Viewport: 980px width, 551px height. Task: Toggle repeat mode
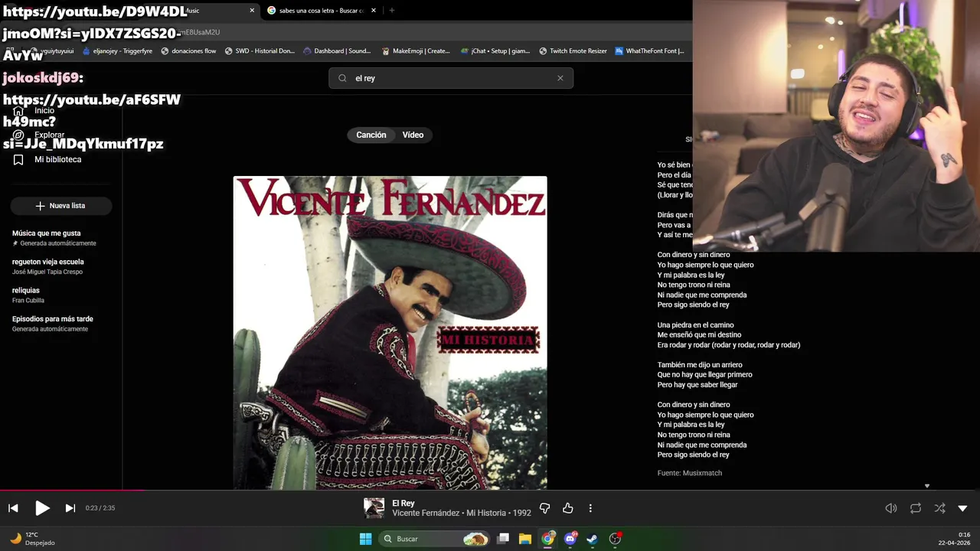tap(916, 508)
